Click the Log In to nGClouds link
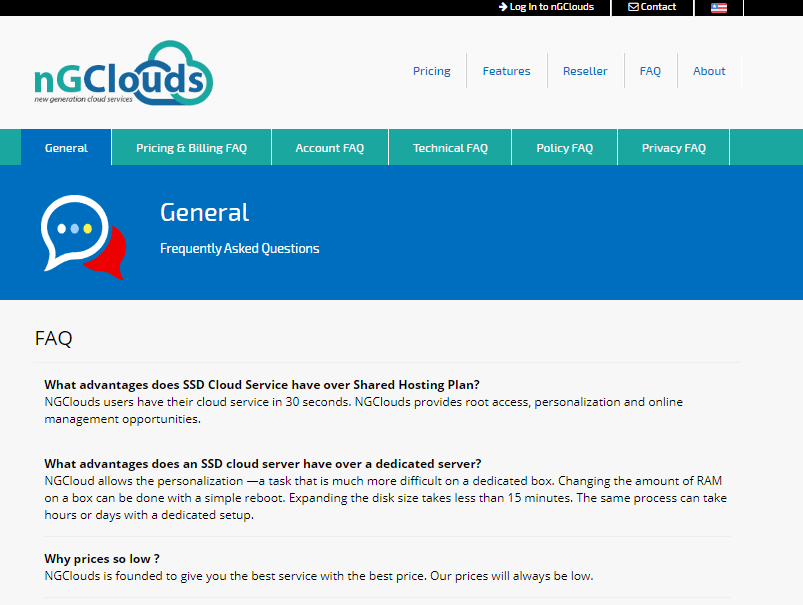Screen dimensions: 803x605 [x=546, y=7]
